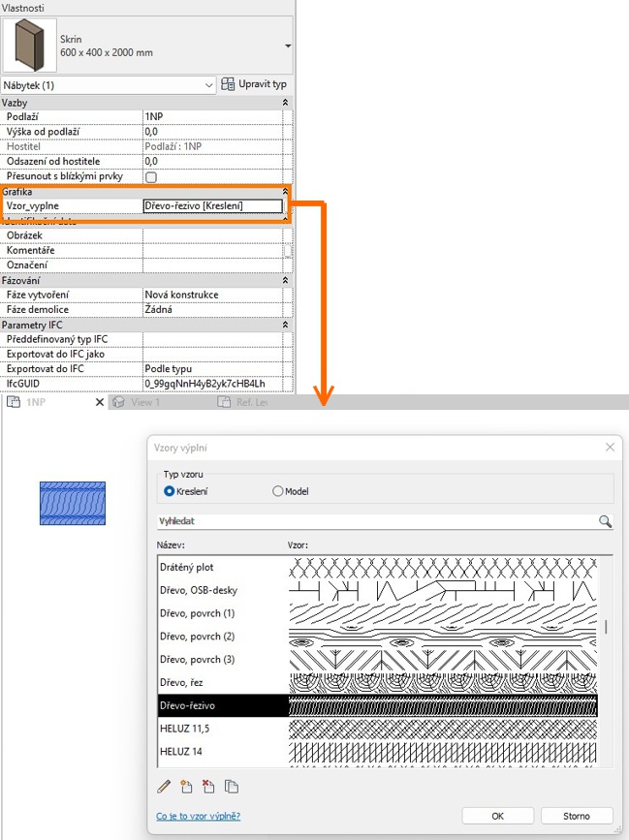The image size is (629, 840).
Task: Collapse the Parametry IFC section
Action: pyautogui.click(x=285, y=325)
